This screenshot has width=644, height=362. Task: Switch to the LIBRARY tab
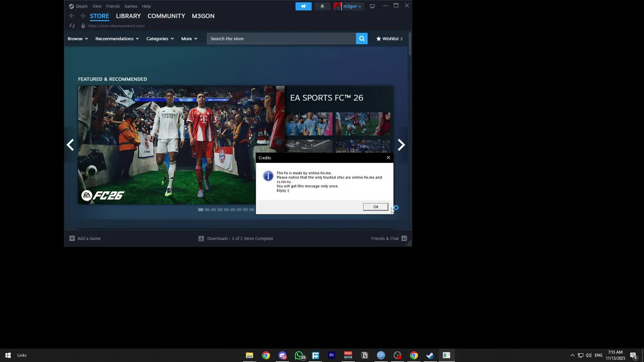(x=128, y=16)
